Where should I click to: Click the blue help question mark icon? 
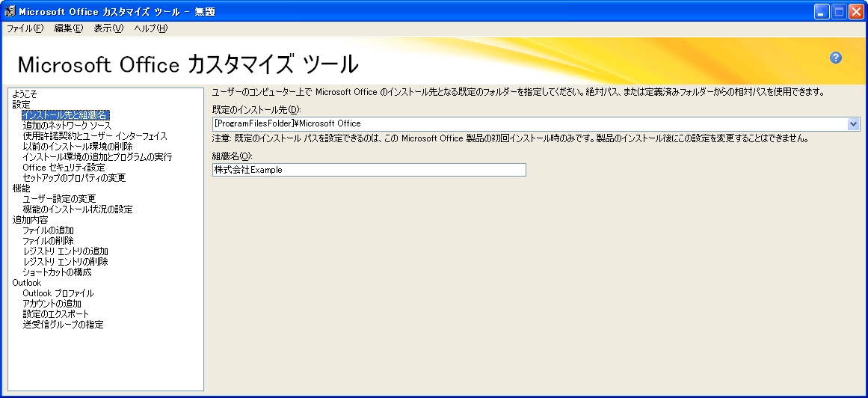(x=836, y=58)
